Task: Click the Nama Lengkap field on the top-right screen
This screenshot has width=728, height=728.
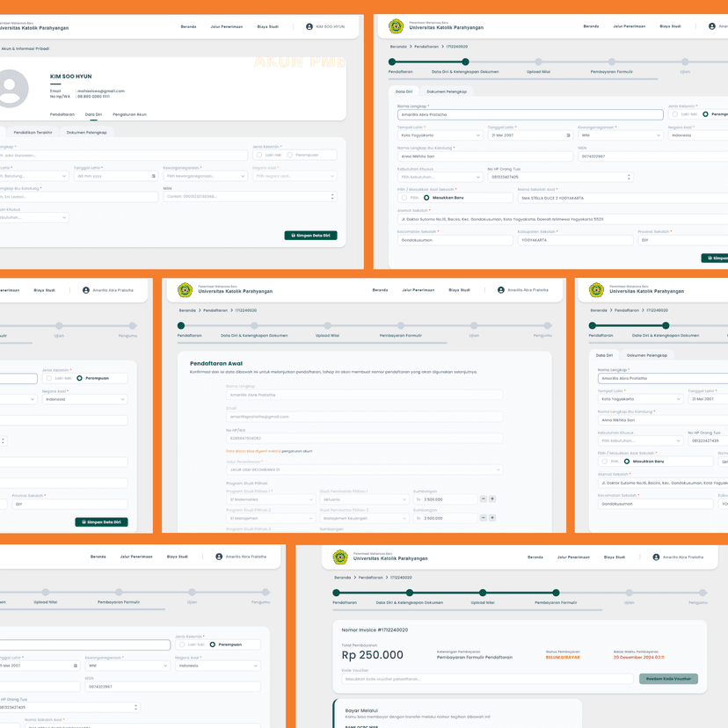Action: [x=530, y=114]
